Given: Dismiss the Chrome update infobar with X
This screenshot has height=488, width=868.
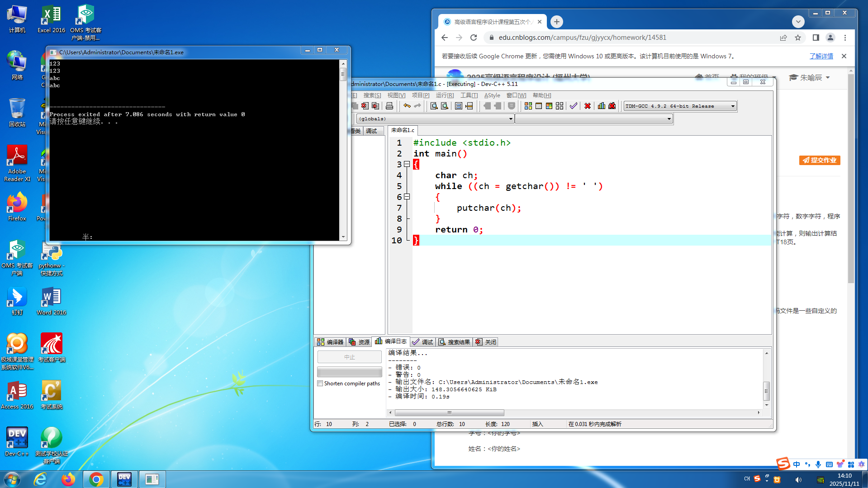Looking at the screenshot, I should point(844,56).
